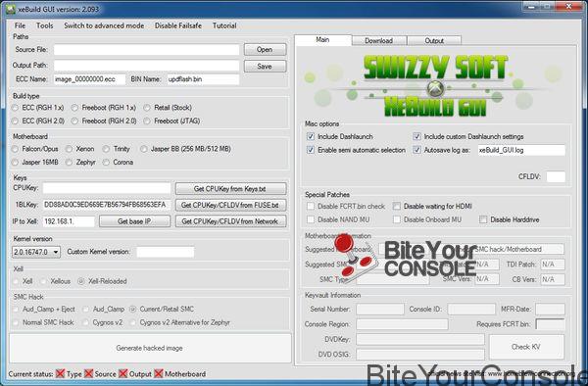Select Jasper BB (256 MB/512 MB) motherboard
The image size is (588, 386).
[185, 149]
